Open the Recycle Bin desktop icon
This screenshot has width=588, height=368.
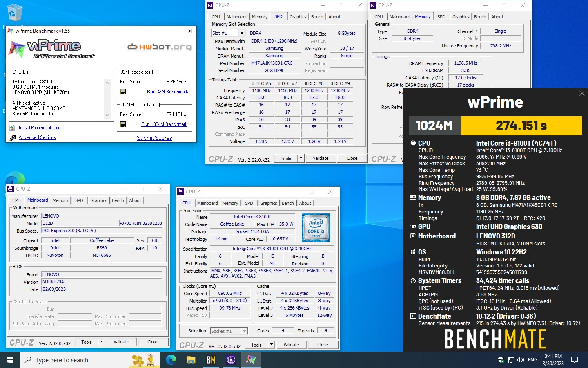(15, 12)
